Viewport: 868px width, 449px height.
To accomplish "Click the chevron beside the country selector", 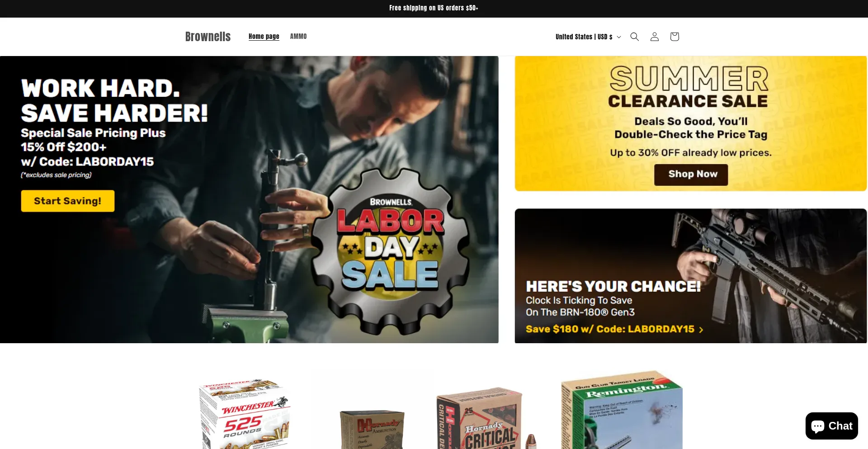I will 619,37.
